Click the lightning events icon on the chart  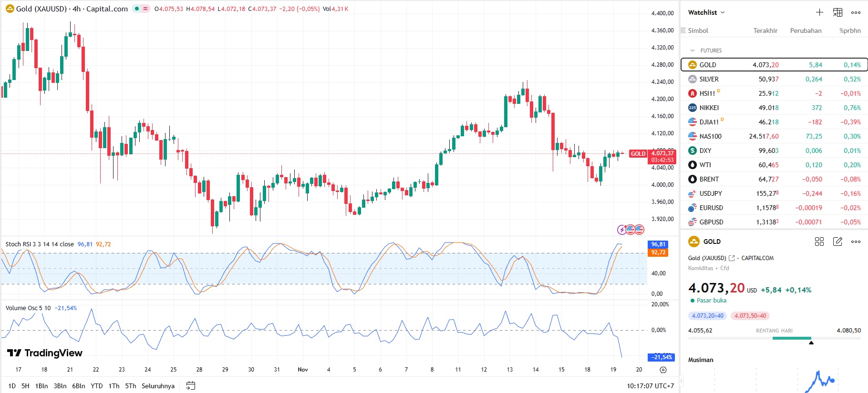(622, 230)
